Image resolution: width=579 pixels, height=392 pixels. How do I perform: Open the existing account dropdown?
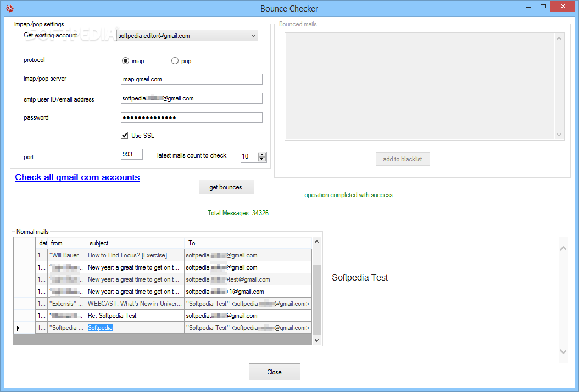click(x=187, y=36)
